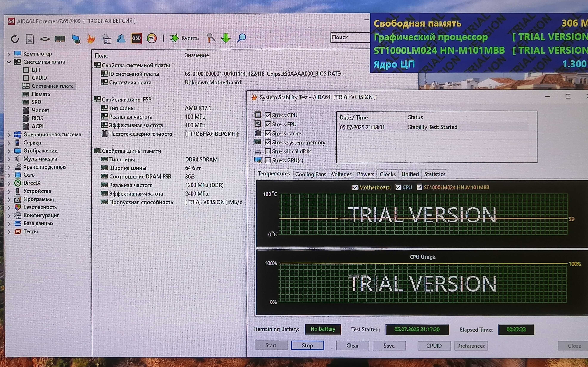Expand the Отображение tree node
Screen dimensions: 588x367
coord(9,151)
